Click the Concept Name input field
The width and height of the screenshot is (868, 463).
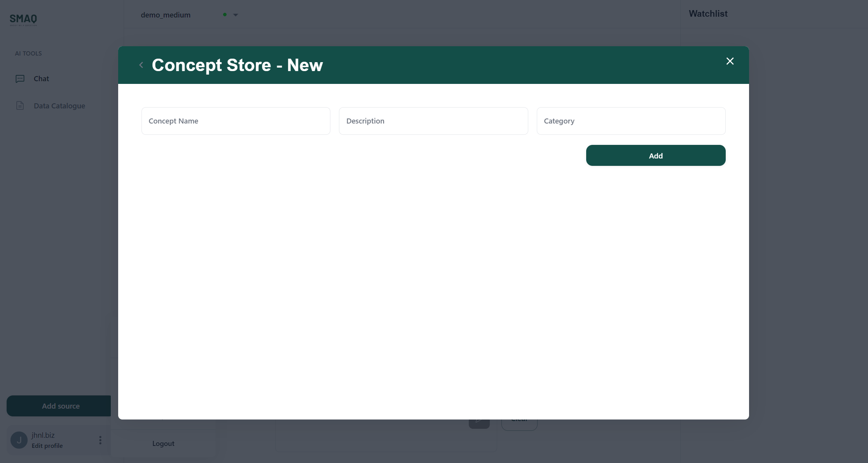(x=236, y=121)
